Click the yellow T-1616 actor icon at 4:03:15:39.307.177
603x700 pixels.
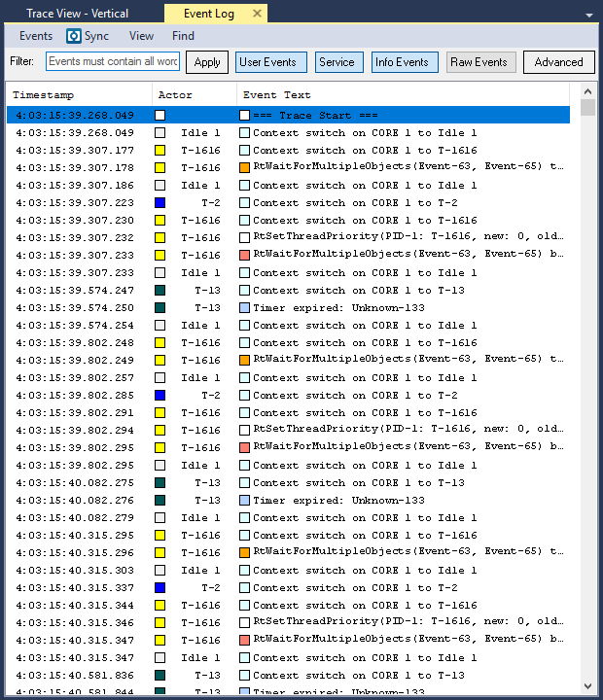point(160,151)
